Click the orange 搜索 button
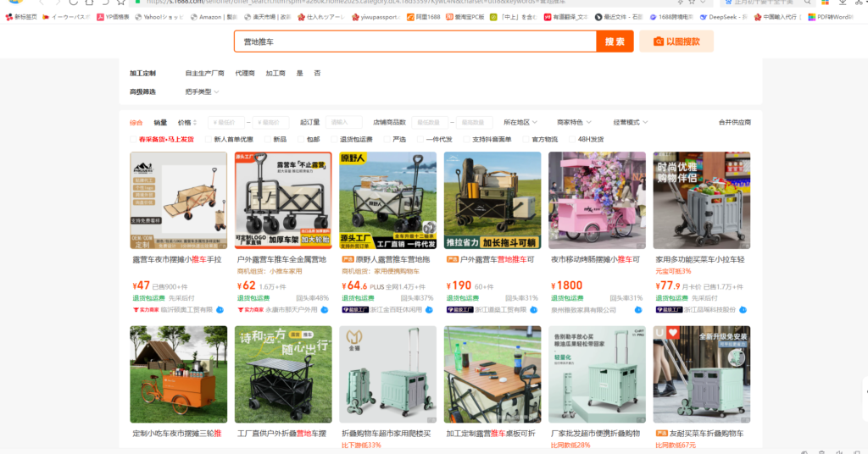This screenshot has height=454, width=868. pos(615,42)
